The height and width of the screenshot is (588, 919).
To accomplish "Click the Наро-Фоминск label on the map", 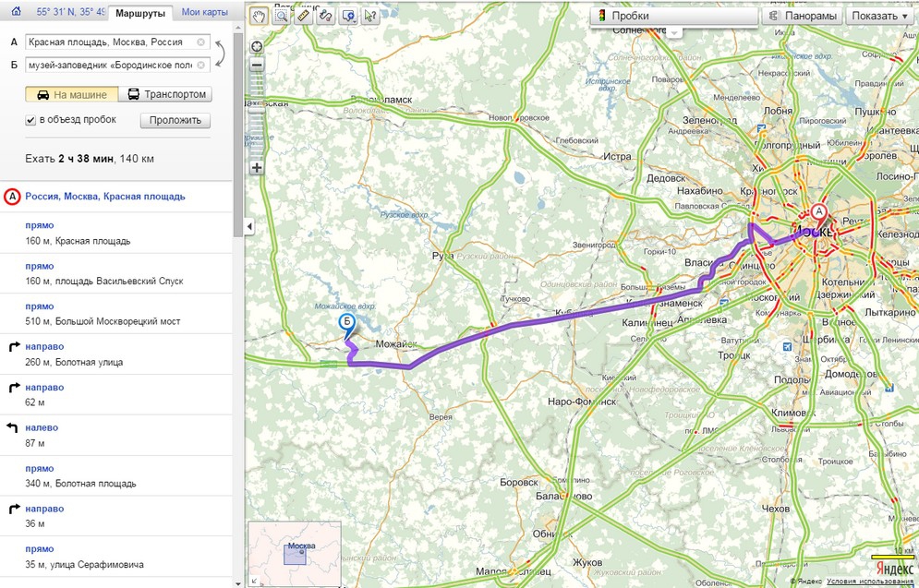I will click(x=581, y=402).
